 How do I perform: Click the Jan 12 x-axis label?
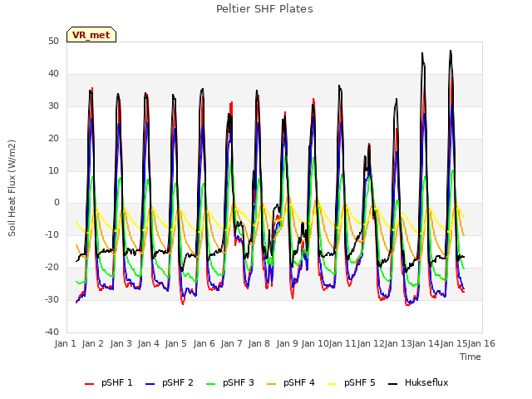click(371, 343)
